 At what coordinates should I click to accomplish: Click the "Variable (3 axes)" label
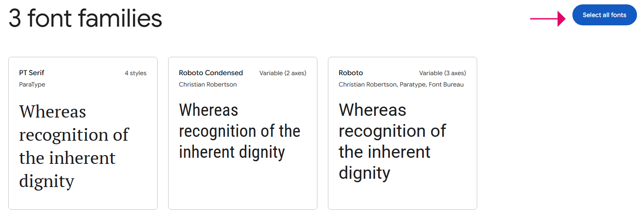[442, 73]
